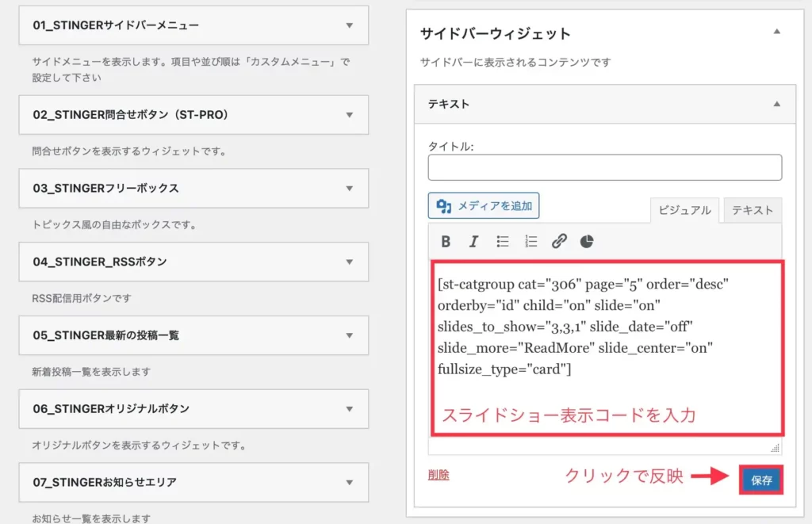This screenshot has width=812, height=524.
Task: Switch to テキスト editor tab
Action: [x=753, y=210]
